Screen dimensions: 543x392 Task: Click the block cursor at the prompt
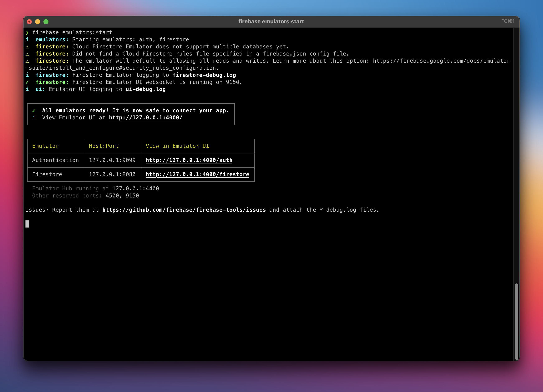27,224
